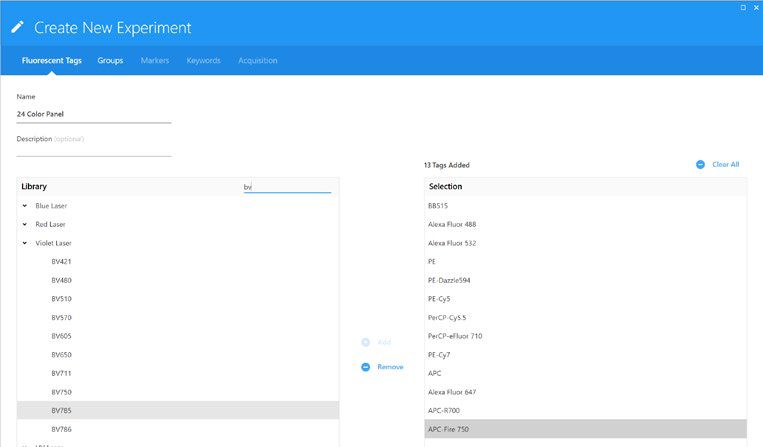
Task: Collapse the Blue Laser group
Action: tap(24, 206)
